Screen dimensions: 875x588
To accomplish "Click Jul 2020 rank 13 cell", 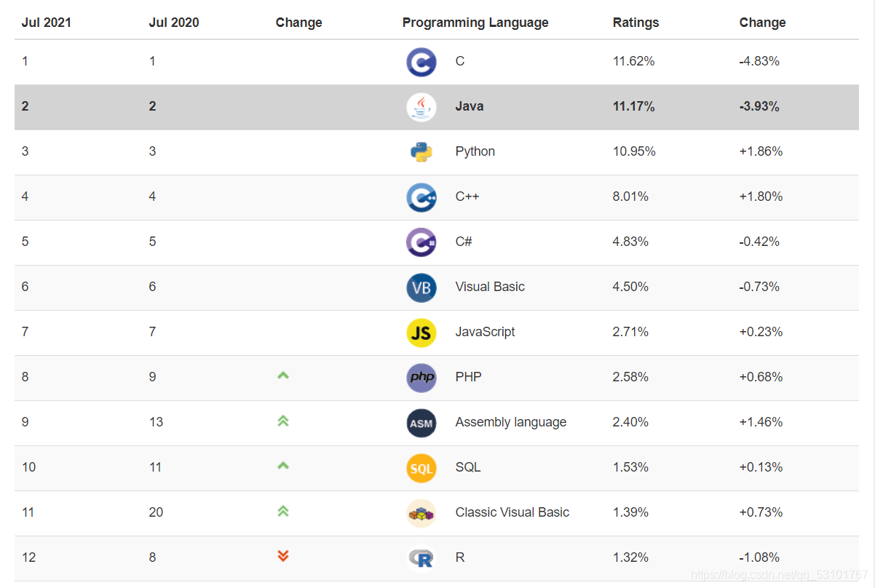I will point(156,422).
